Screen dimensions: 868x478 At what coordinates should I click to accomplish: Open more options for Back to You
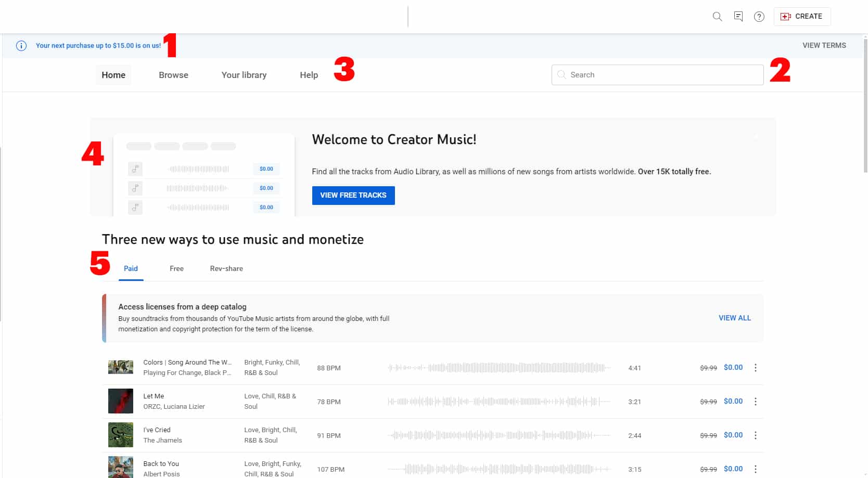[x=756, y=469]
